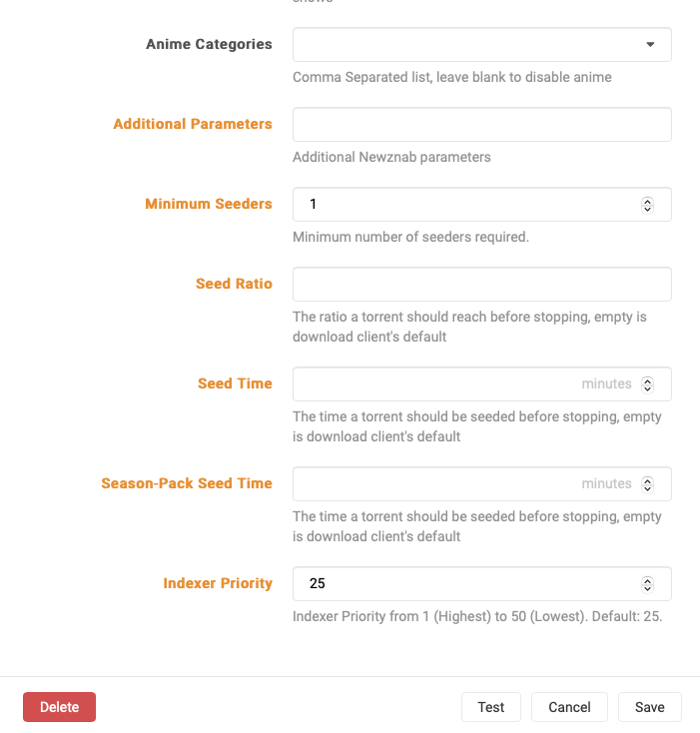The width and height of the screenshot is (700, 733).
Task: Save the indexer settings
Action: coord(649,707)
